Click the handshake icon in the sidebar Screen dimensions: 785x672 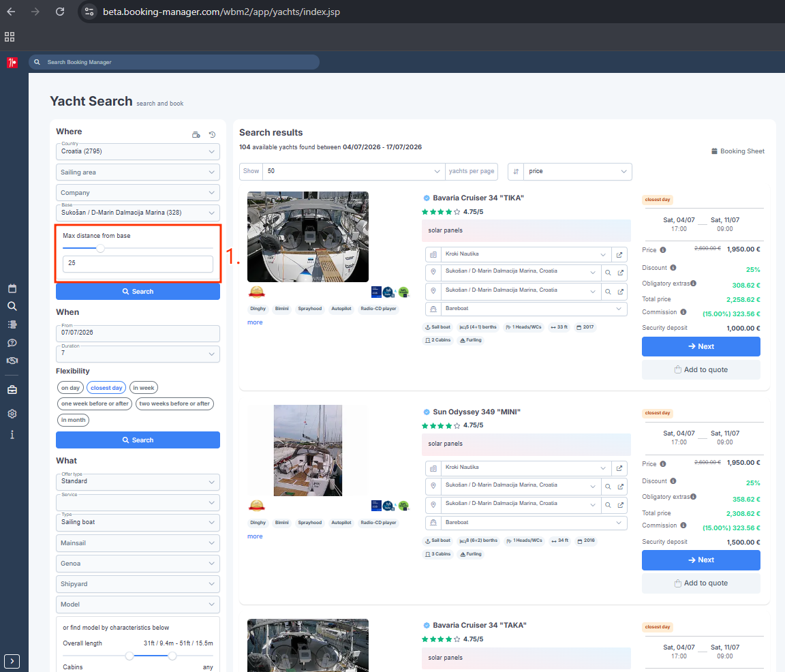tap(12, 361)
